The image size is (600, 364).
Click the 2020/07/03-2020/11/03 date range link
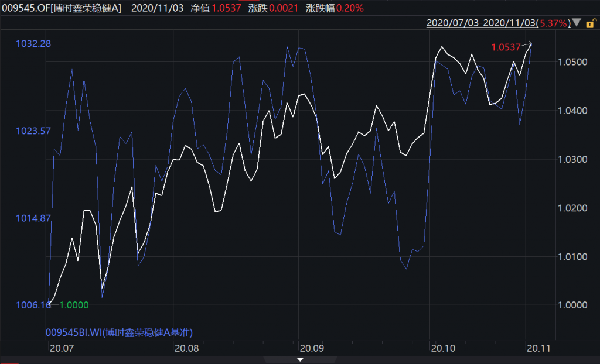pyautogui.click(x=481, y=23)
